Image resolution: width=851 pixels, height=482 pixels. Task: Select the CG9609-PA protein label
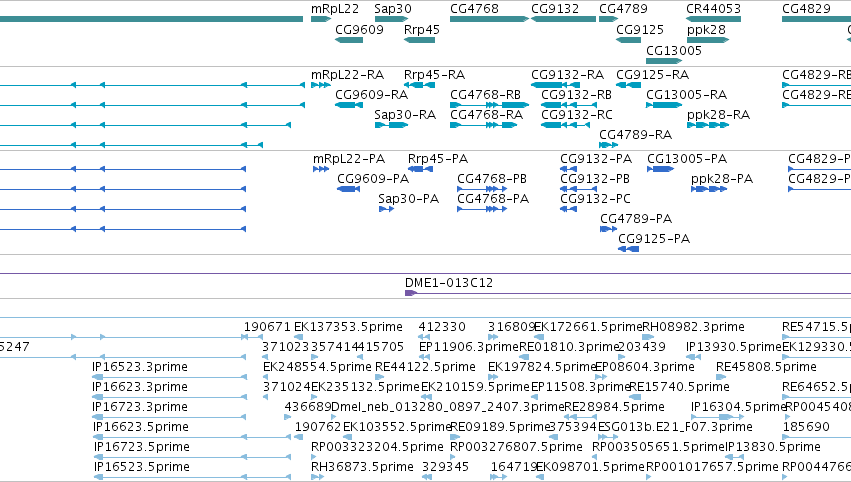(373, 179)
